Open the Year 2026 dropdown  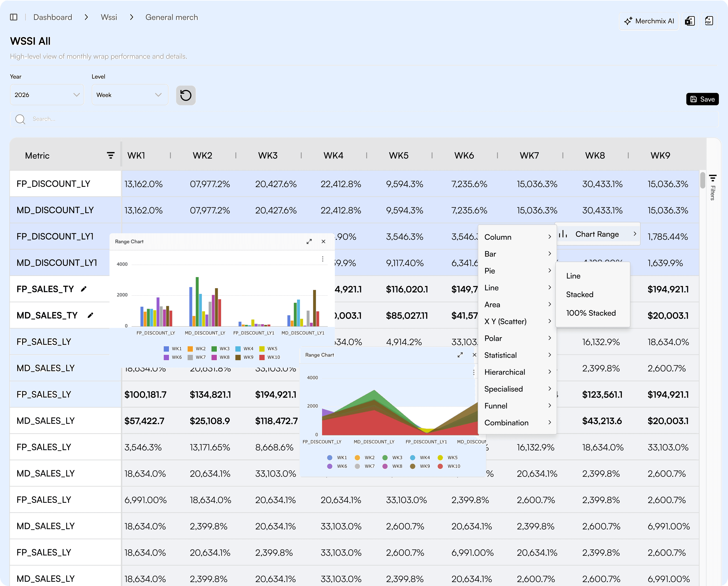[x=47, y=95]
